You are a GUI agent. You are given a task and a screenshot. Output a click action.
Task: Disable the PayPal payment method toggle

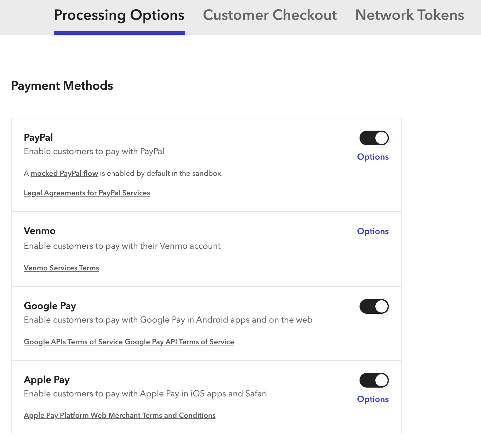pos(374,138)
